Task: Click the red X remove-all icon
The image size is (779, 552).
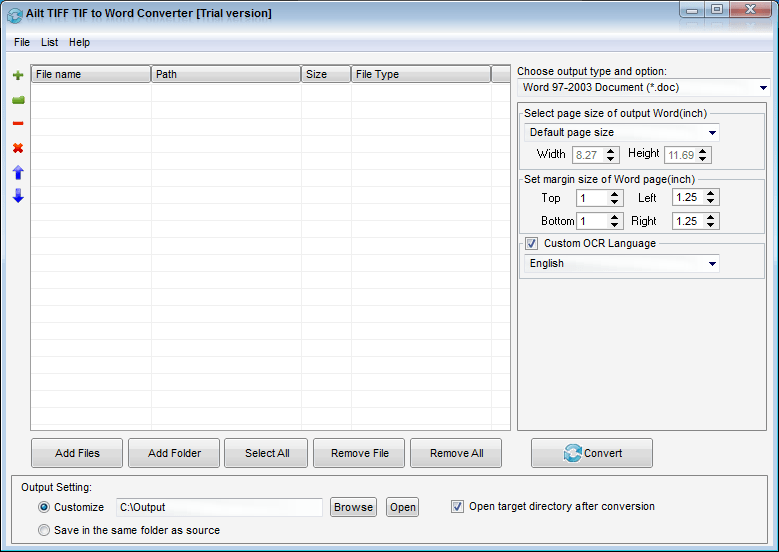Action: 18,148
